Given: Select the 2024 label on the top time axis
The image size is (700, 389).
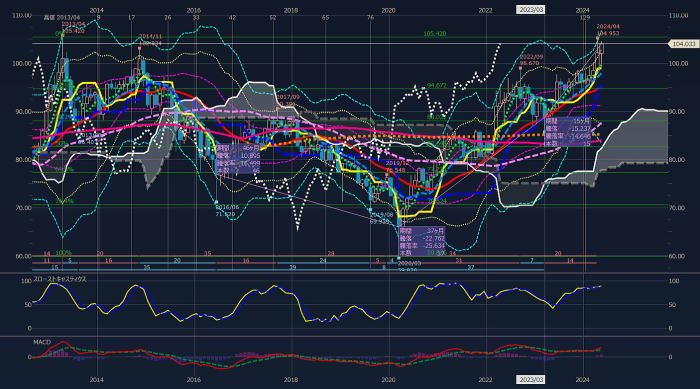Looking at the screenshot, I should [x=582, y=10].
